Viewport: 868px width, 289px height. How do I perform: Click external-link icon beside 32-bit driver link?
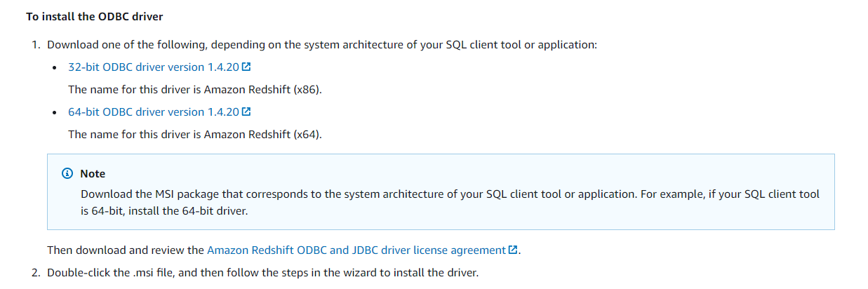pyautogui.click(x=246, y=67)
